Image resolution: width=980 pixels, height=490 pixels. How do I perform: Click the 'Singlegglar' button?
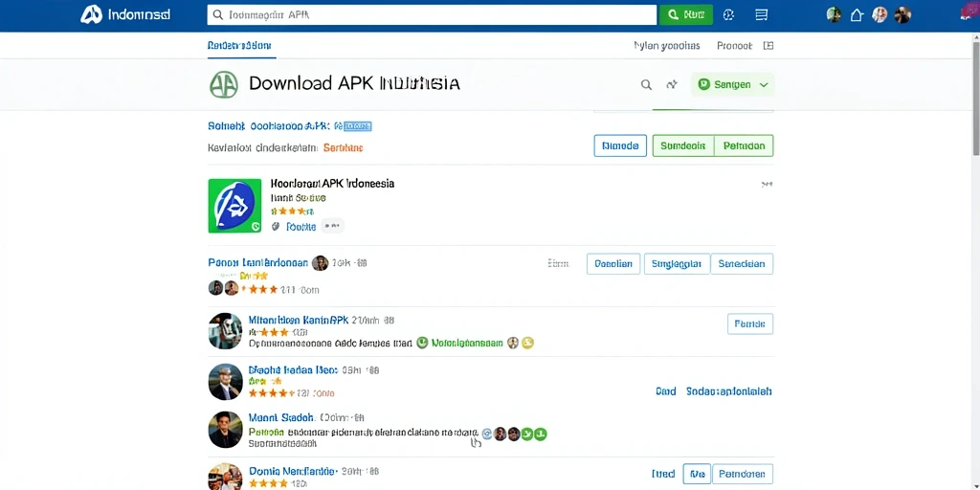click(x=677, y=264)
